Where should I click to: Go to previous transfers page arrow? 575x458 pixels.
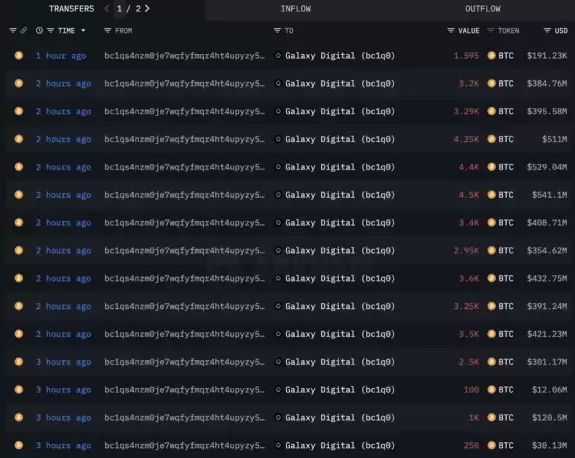click(x=107, y=8)
